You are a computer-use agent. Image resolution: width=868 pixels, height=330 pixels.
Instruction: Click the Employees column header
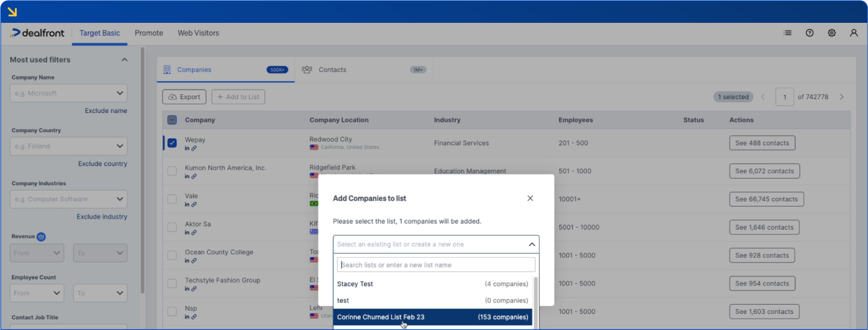(x=576, y=120)
